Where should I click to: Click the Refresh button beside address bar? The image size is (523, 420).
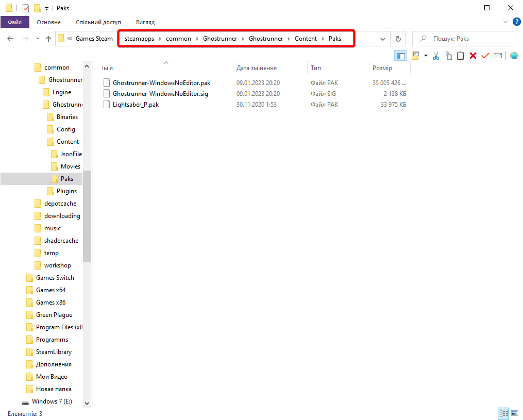click(x=398, y=39)
